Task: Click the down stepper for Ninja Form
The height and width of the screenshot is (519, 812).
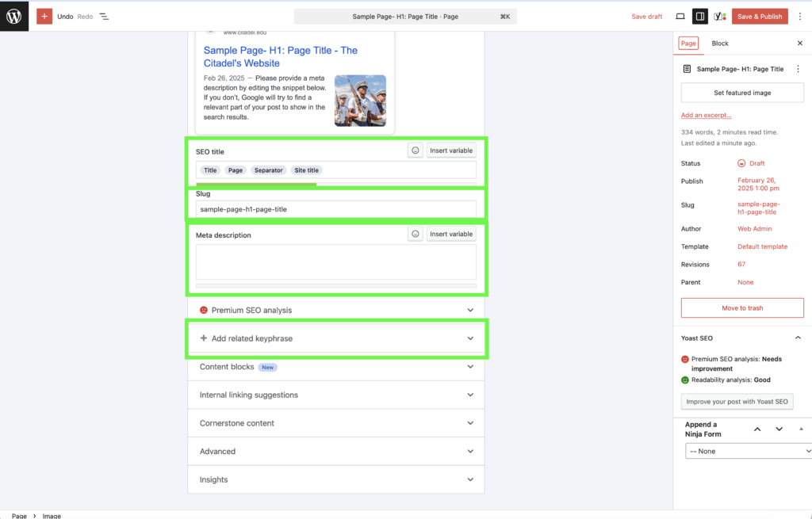Action: point(779,429)
